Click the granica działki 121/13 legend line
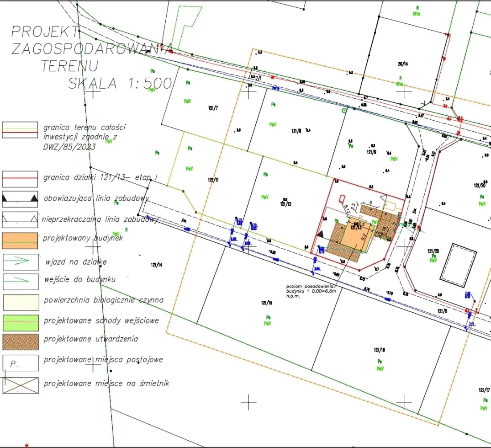491x448 pixels. click(x=20, y=178)
